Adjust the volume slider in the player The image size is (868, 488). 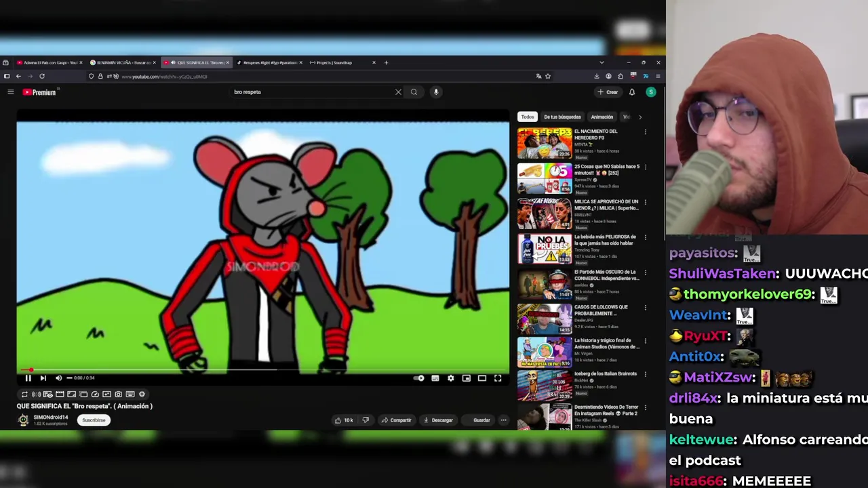tap(68, 378)
